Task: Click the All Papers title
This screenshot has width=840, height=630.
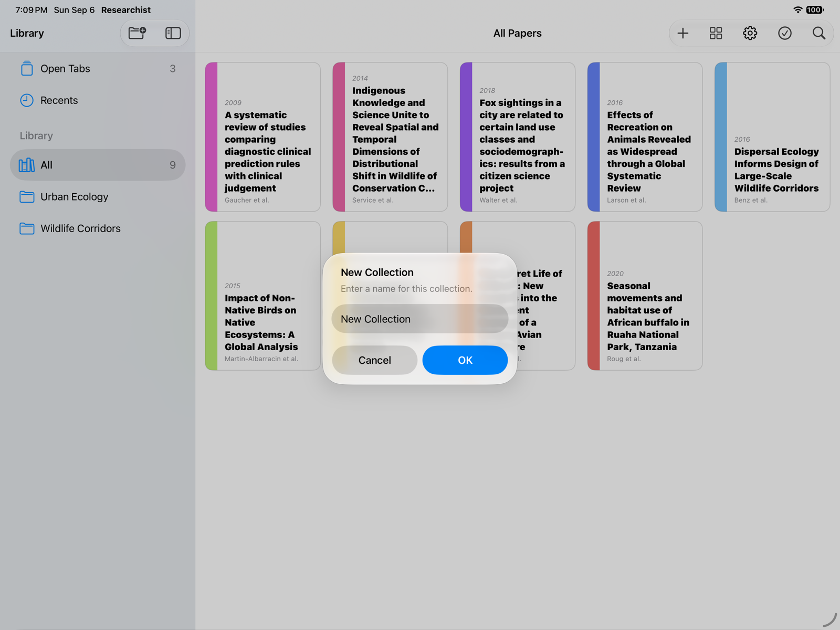Action: (517, 33)
